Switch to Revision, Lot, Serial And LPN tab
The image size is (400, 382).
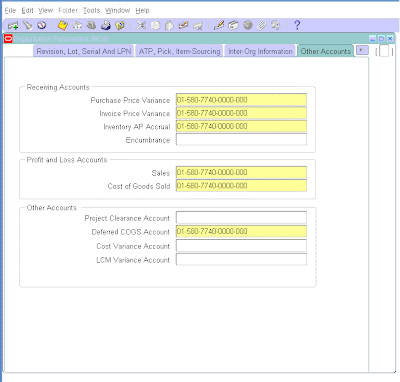84,51
